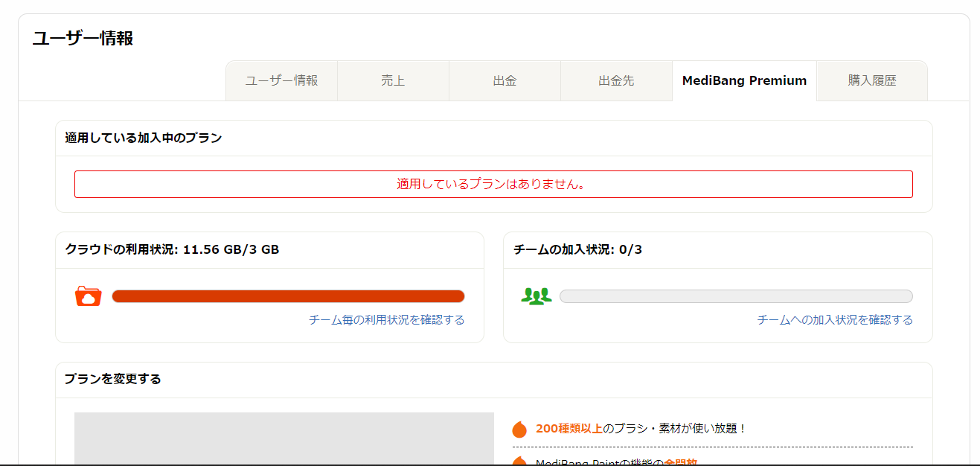Screen dimensions: 980x466
Task: Switch to the 売上 tab
Action: click(393, 80)
